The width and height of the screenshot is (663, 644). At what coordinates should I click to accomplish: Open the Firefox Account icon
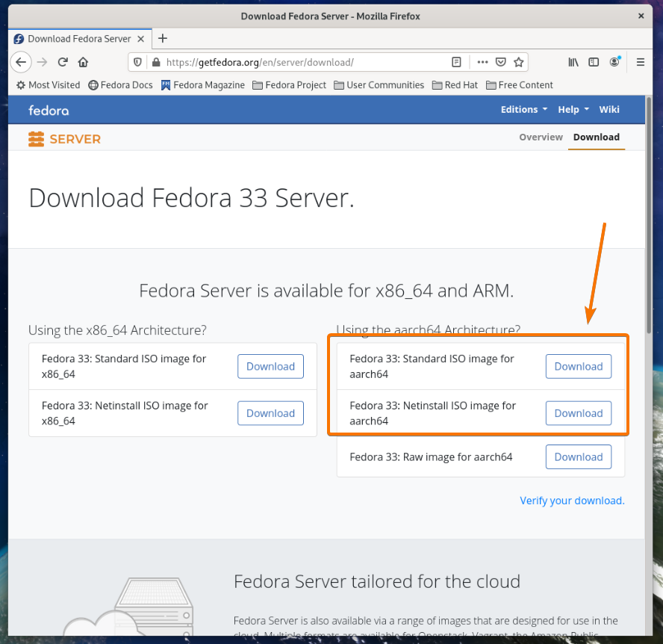tap(614, 62)
